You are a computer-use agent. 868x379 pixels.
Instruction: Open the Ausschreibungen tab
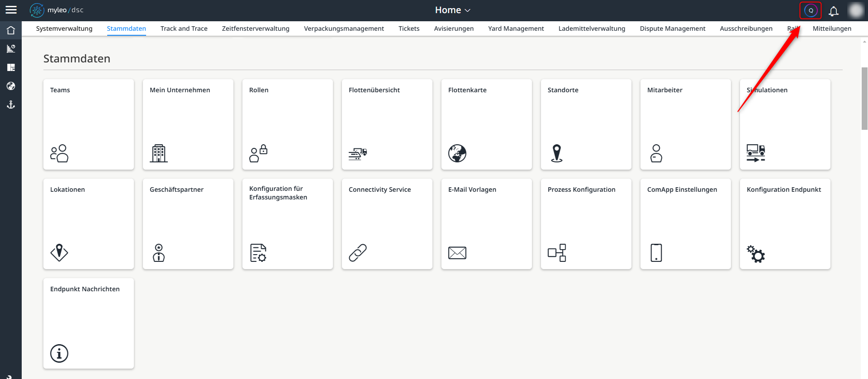coord(746,28)
